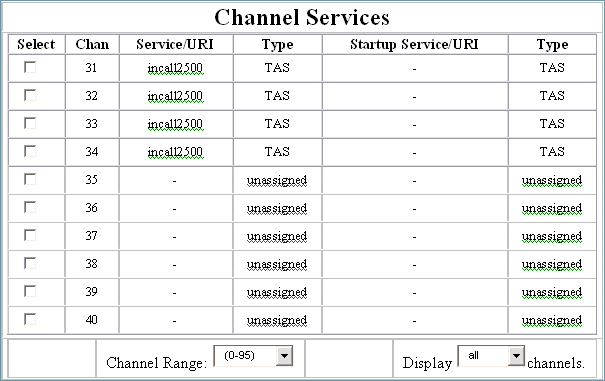The width and height of the screenshot is (605, 381).
Task: Tick the checkbox in the channel 32 row
Action: point(30,95)
